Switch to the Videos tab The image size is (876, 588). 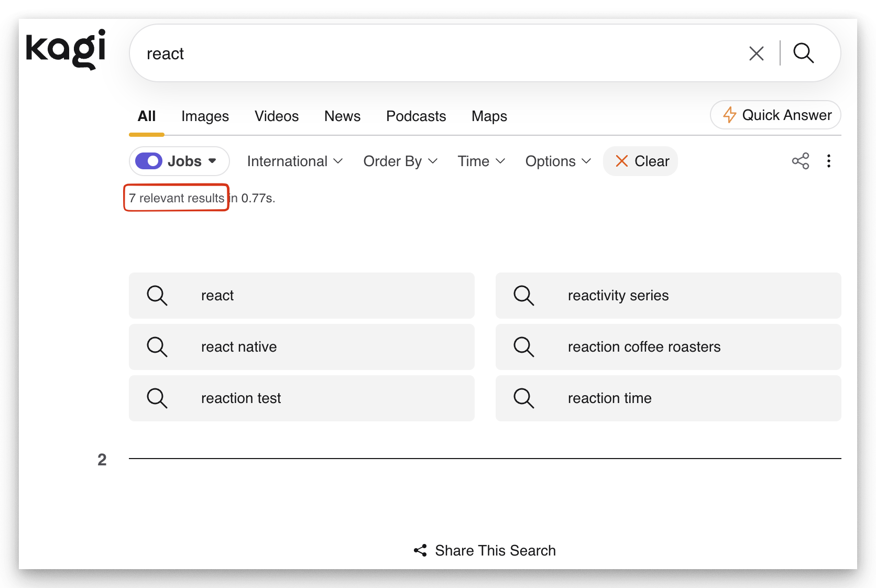pos(277,116)
